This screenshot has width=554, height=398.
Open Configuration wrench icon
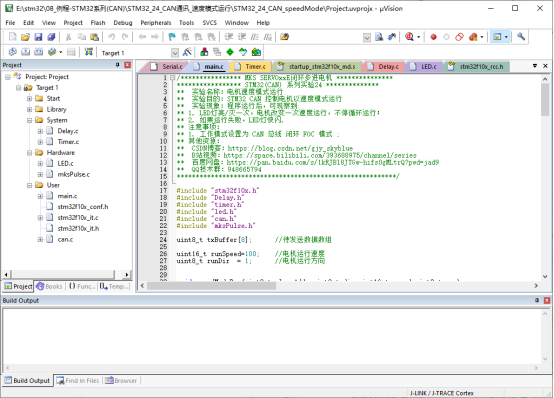[x=521, y=37]
